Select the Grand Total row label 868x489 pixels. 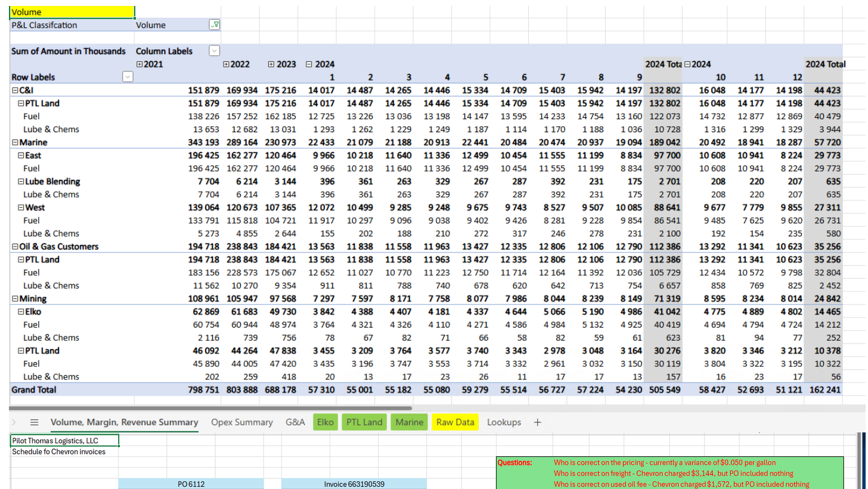pyautogui.click(x=34, y=390)
